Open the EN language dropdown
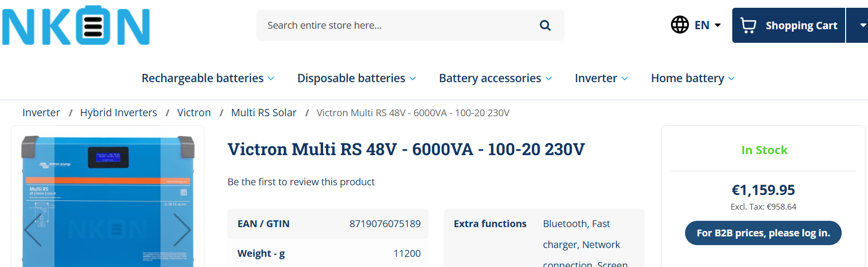Screen dimensions: 868x267 (707, 25)
